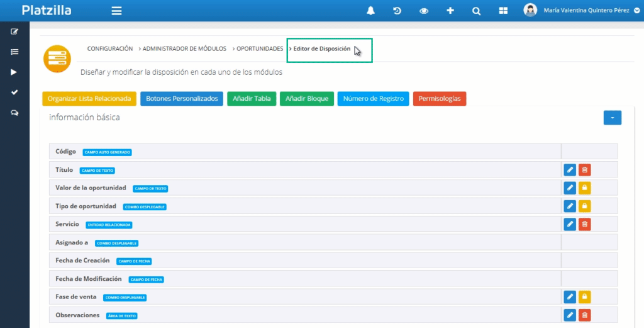Image resolution: width=644 pixels, height=328 pixels.
Task: Click the checkmark icon in left sidebar
Action: point(14,92)
